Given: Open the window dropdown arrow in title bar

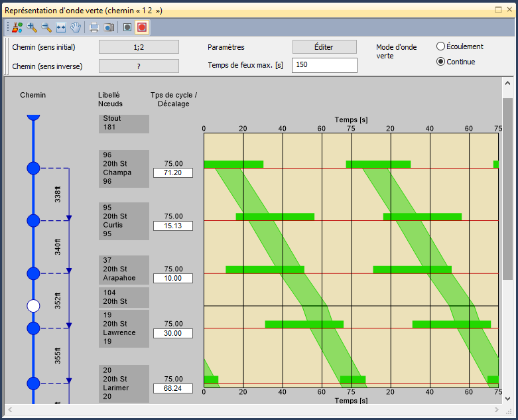Looking at the screenshot, I should click(497, 10).
